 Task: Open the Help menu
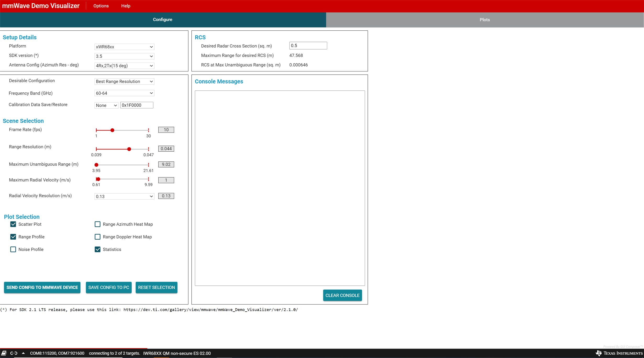pos(126,6)
